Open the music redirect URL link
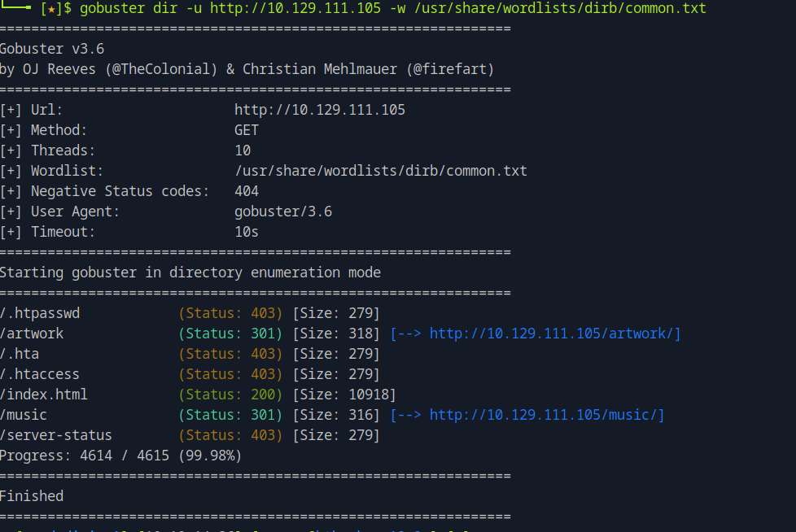 click(x=546, y=415)
